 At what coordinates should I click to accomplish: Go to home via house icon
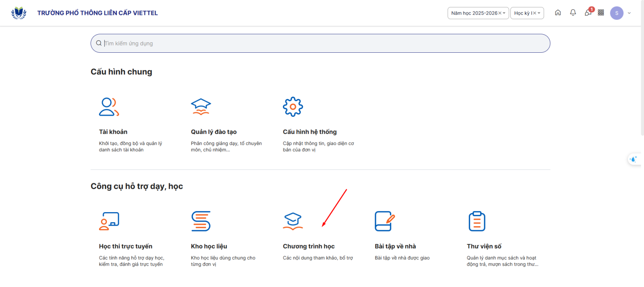[558, 13]
